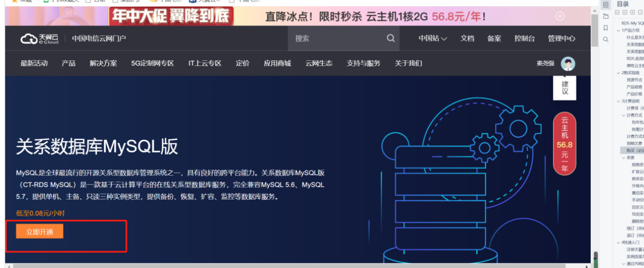
Task: Open the 中国站 region dropdown
Action: pyautogui.click(x=433, y=38)
